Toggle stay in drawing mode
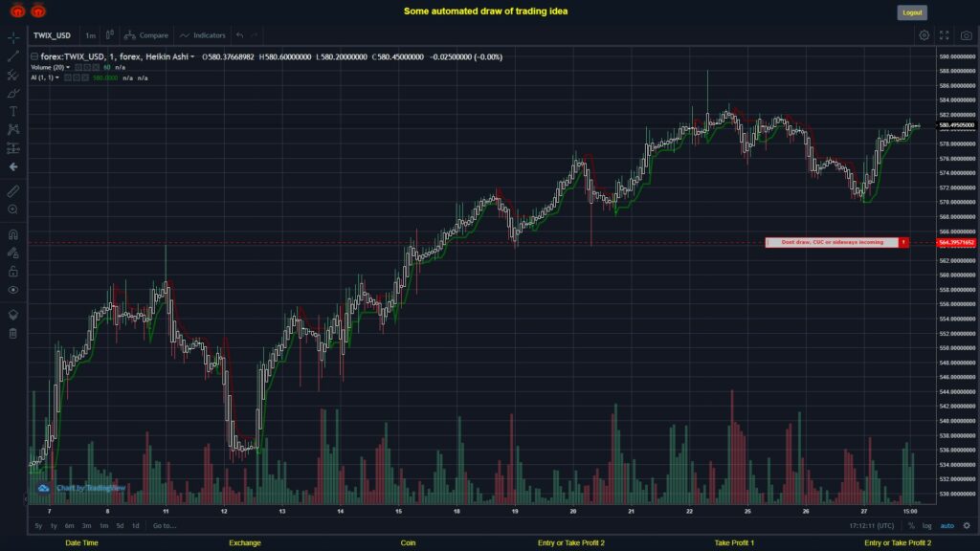 13,253
